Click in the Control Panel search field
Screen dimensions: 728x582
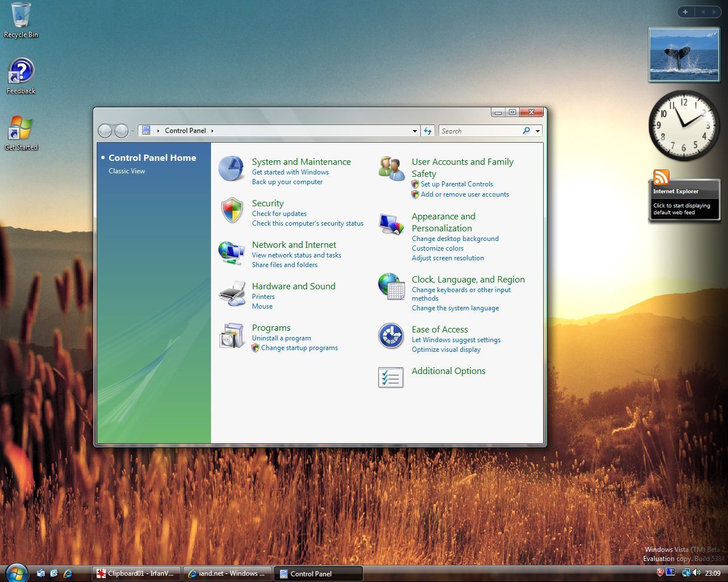tap(479, 131)
